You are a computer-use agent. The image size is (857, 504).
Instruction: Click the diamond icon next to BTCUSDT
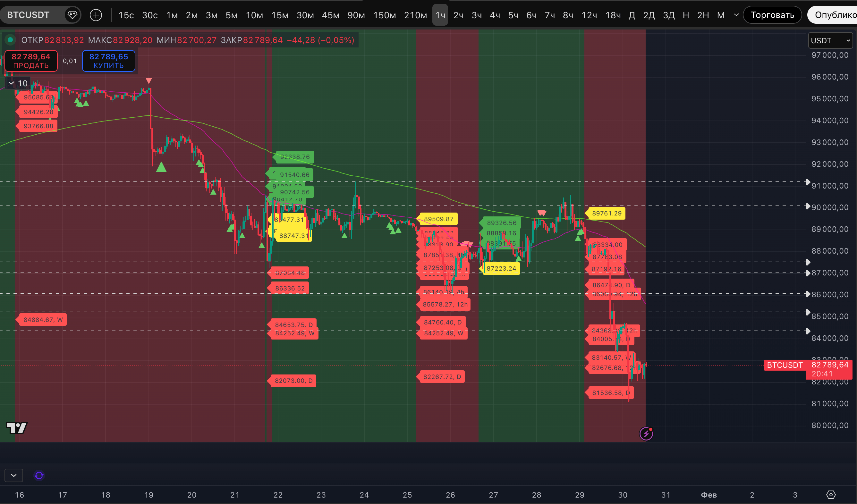point(72,15)
